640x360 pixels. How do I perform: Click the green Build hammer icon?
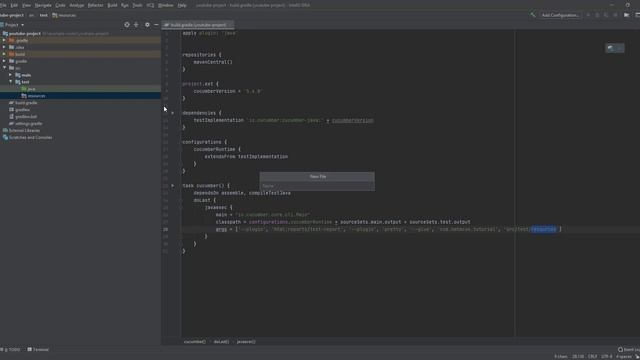533,15
